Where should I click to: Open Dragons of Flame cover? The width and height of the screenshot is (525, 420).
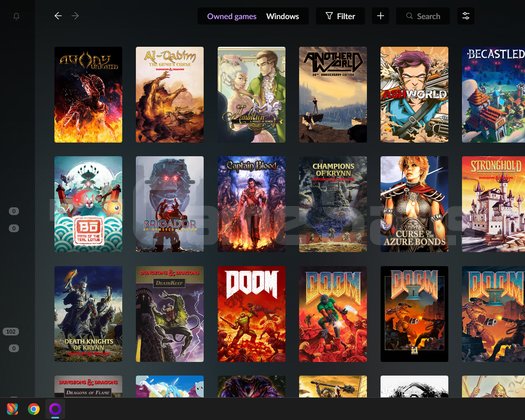tap(88, 387)
